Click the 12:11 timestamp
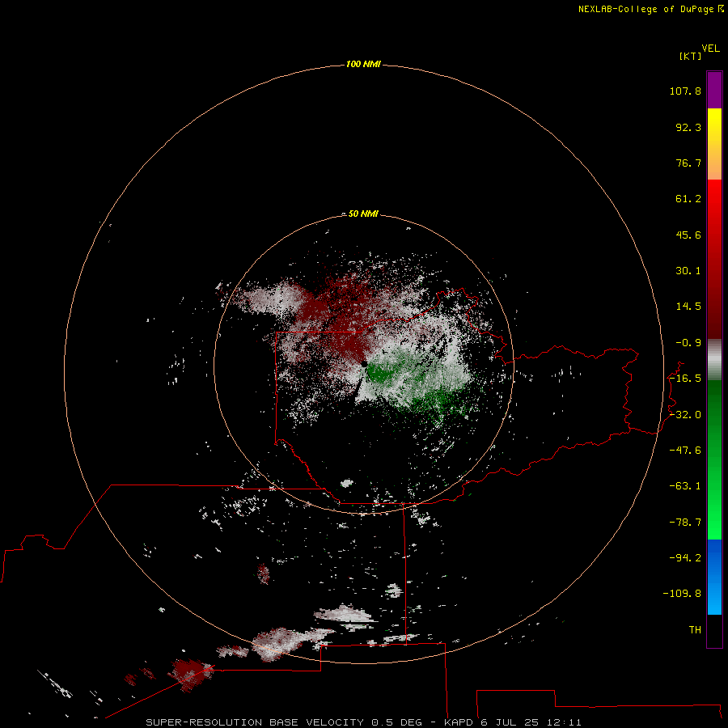728x728 pixels. pyautogui.click(x=564, y=722)
